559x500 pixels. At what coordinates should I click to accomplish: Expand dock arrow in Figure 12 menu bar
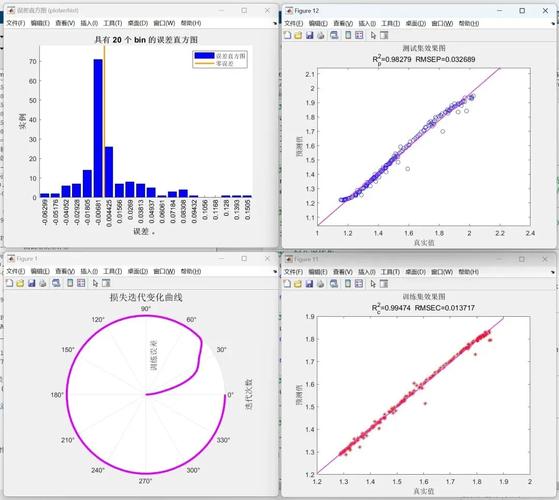553,24
